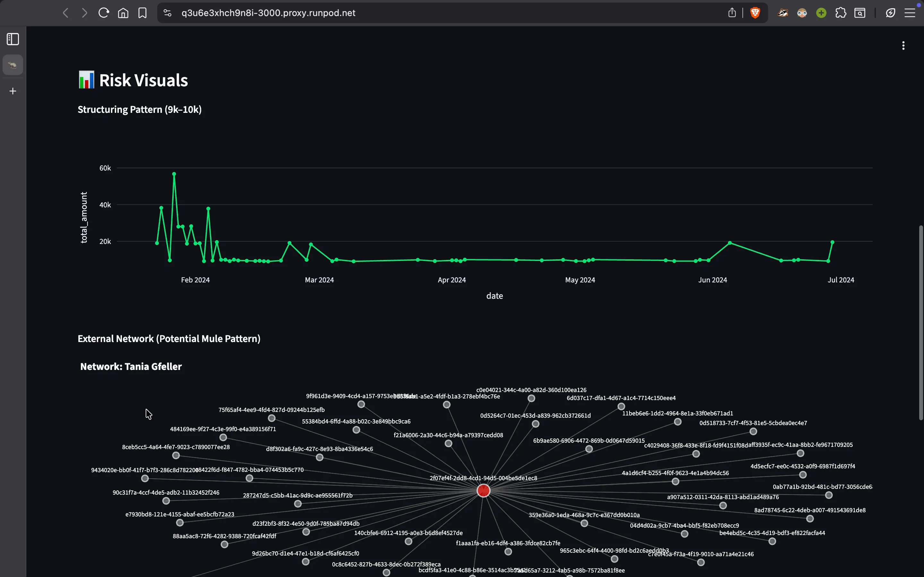Image resolution: width=924 pixels, height=577 pixels.
Task: Toggle the browser sidebar panel icon
Action: (13, 39)
